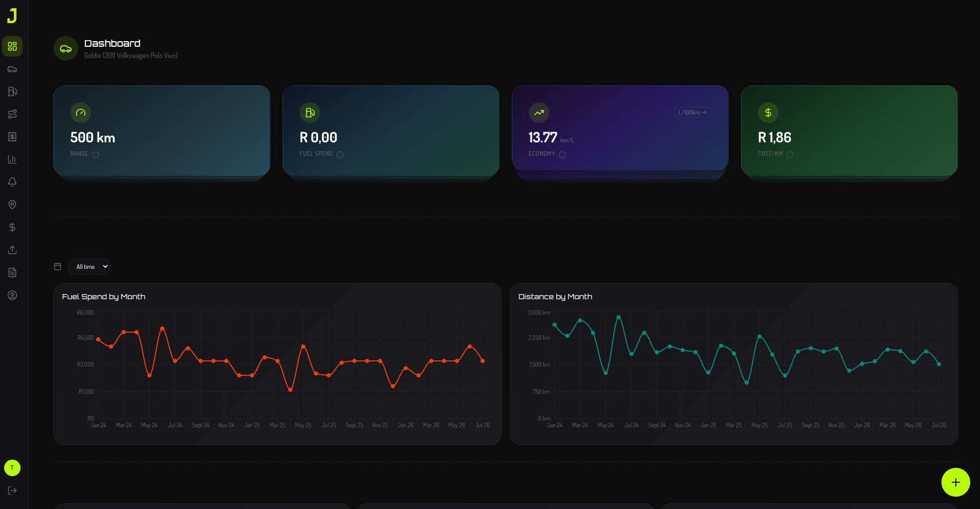Click the green T user avatar

coord(12,468)
